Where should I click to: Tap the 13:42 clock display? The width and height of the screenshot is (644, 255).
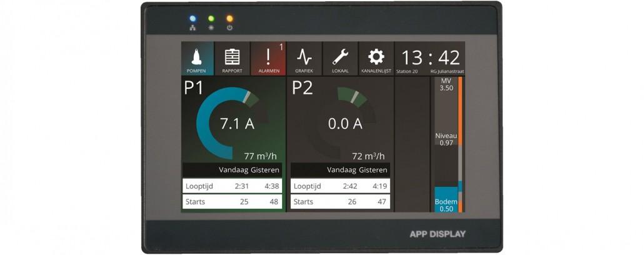point(430,57)
